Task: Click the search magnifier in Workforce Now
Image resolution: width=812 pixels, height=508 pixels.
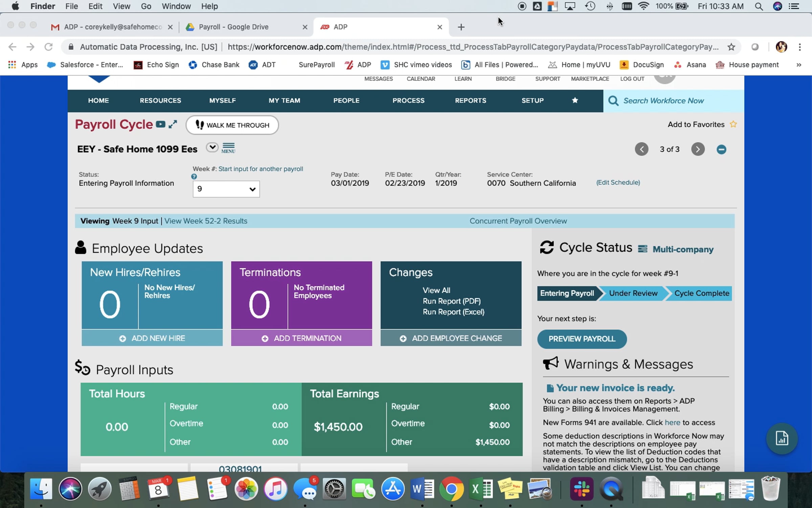Action: pyautogui.click(x=613, y=101)
